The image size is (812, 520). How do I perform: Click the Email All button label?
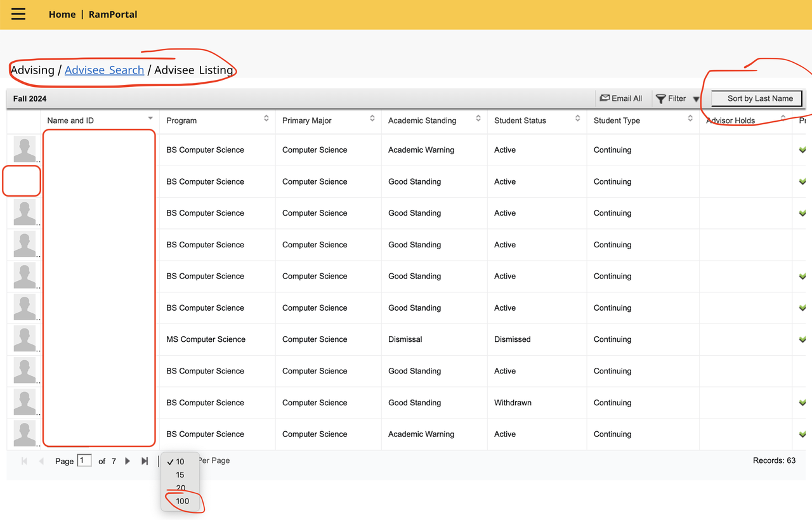[627, 98]
